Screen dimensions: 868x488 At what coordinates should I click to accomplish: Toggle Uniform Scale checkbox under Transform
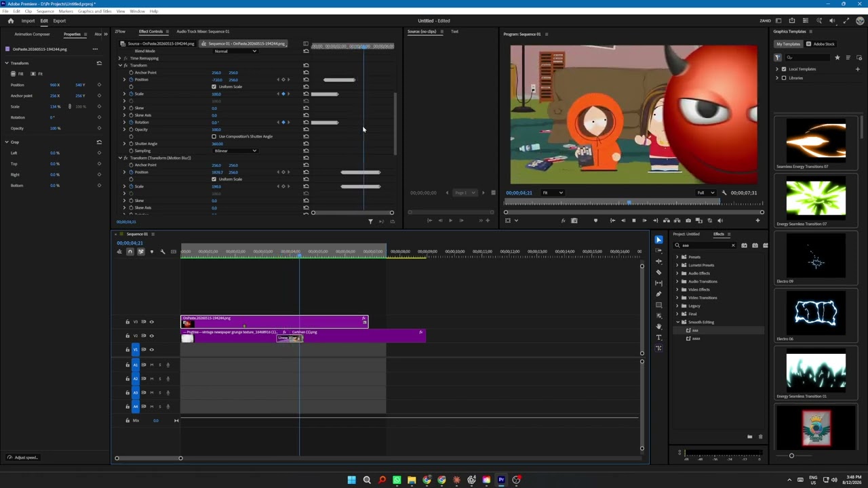click(214, 87)
